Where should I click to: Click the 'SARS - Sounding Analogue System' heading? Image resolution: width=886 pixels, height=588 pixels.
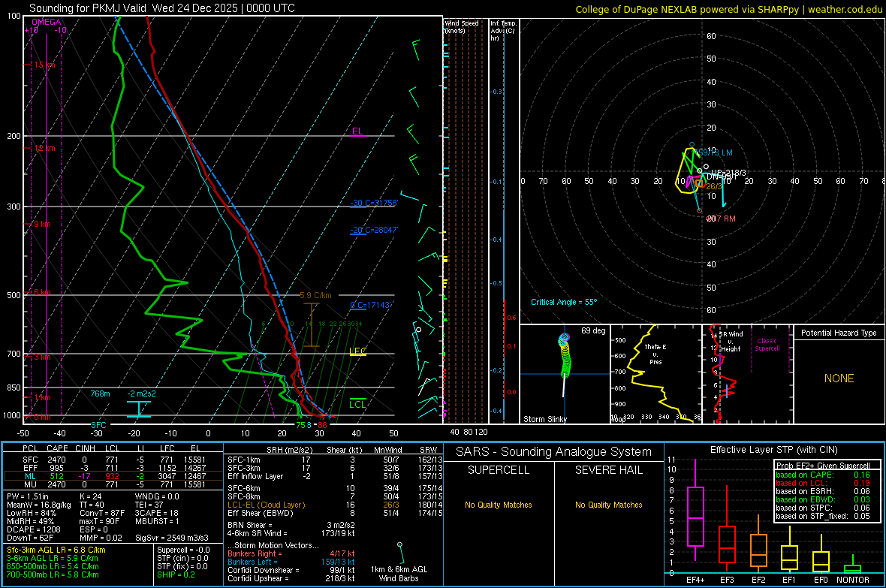point(553,452)
